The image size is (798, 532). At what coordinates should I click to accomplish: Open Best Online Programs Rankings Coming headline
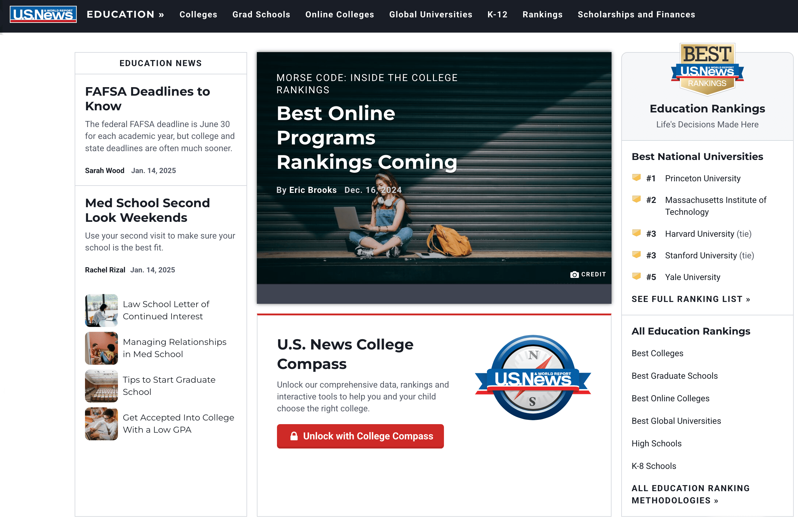[x=367, y=138]
